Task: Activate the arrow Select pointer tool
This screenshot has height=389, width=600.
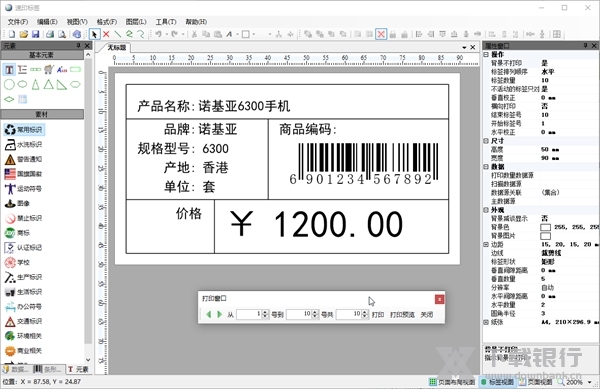Action: coord(94,34)
